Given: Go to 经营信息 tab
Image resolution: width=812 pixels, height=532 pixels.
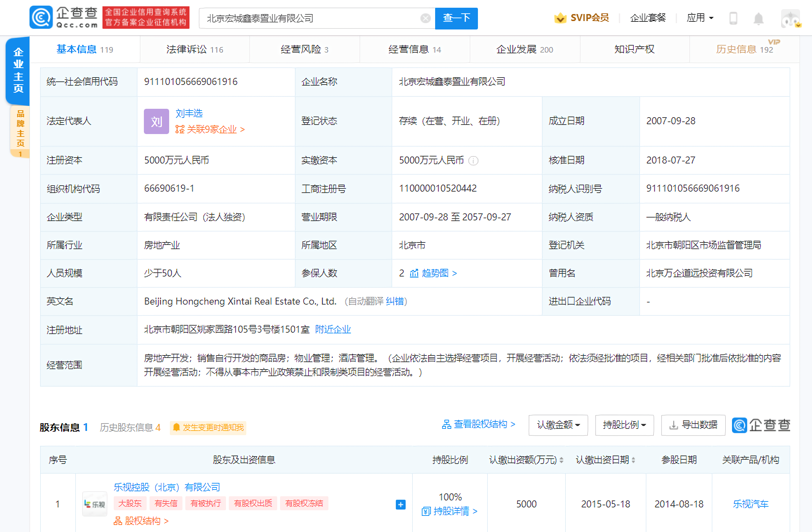Looking at the screenshot, I should point(415,49).
